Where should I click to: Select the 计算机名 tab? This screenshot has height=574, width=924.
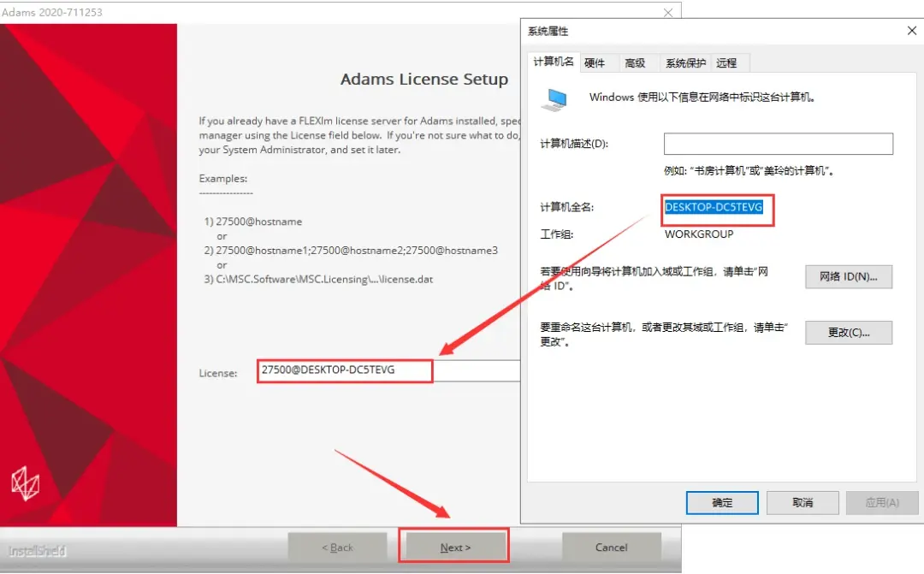coord(554,62)
